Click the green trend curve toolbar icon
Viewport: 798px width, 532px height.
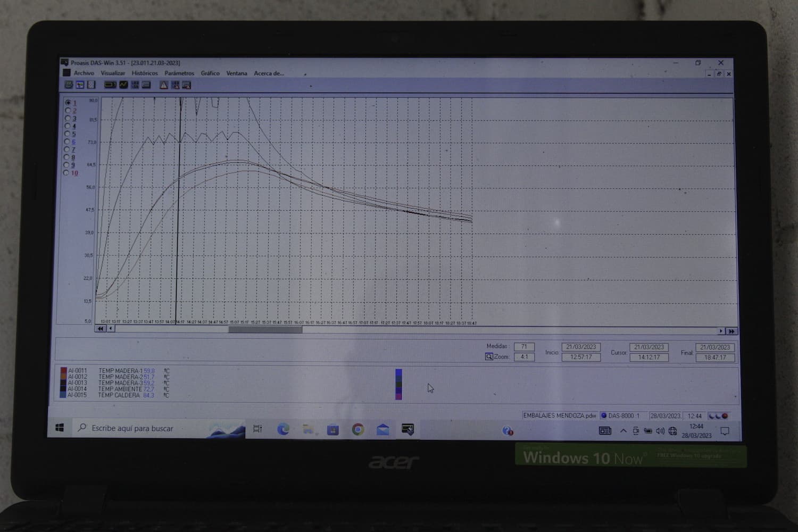point(123,85)
